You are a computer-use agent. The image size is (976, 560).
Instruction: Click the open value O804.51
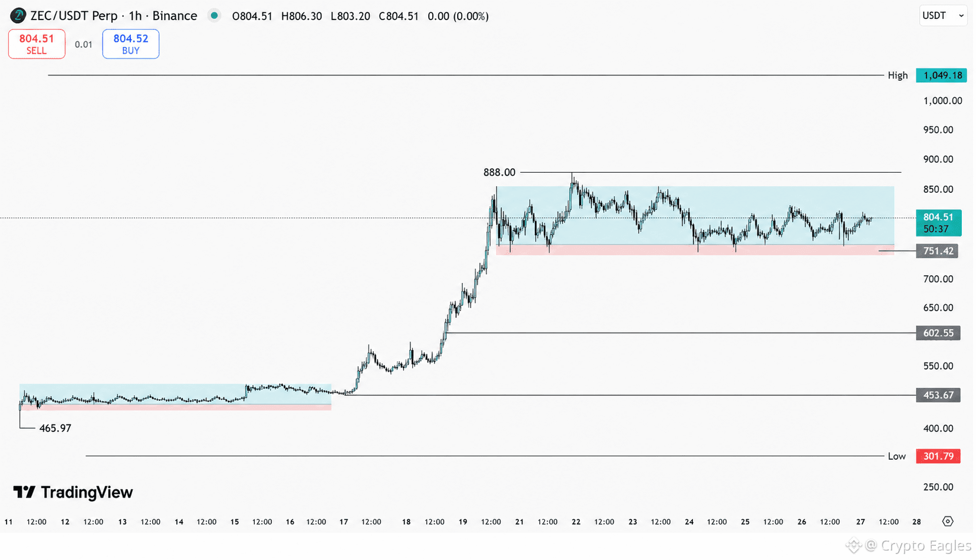(252, 16)
